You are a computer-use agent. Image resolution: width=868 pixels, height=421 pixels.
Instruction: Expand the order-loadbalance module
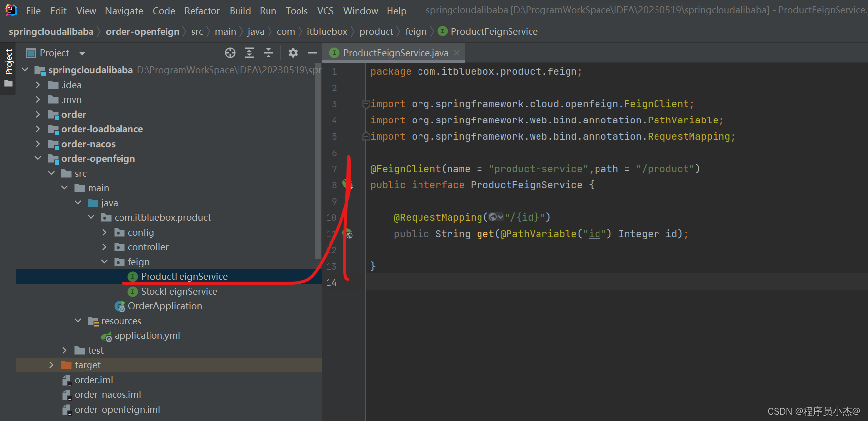pos(38,129)
